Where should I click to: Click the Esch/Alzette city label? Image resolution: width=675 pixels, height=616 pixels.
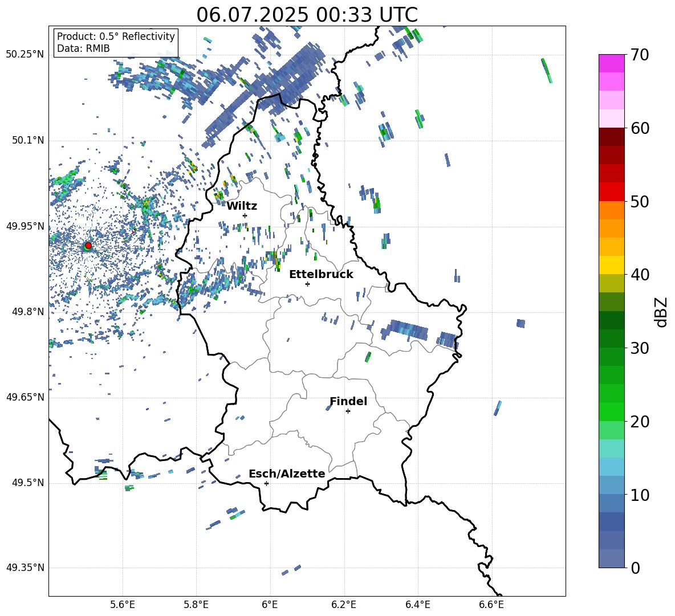coord(287,474)
